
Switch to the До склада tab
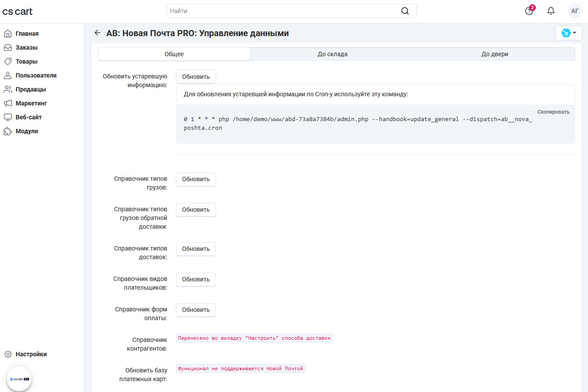tap(332, 54)
